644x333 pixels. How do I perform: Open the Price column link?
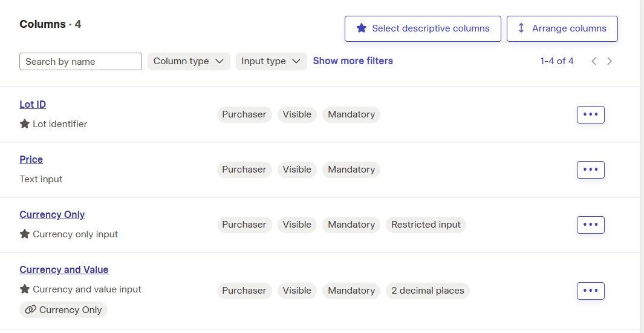click(x=31, y=159)
